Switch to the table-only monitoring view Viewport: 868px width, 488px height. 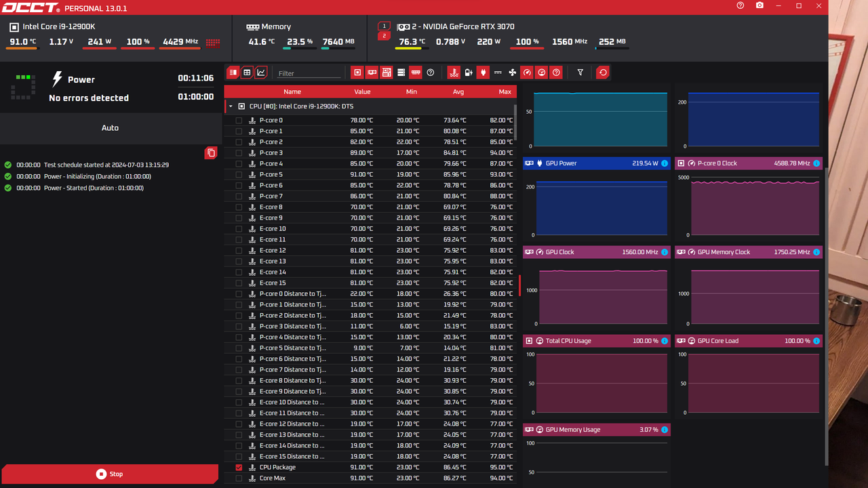point(248,73)
